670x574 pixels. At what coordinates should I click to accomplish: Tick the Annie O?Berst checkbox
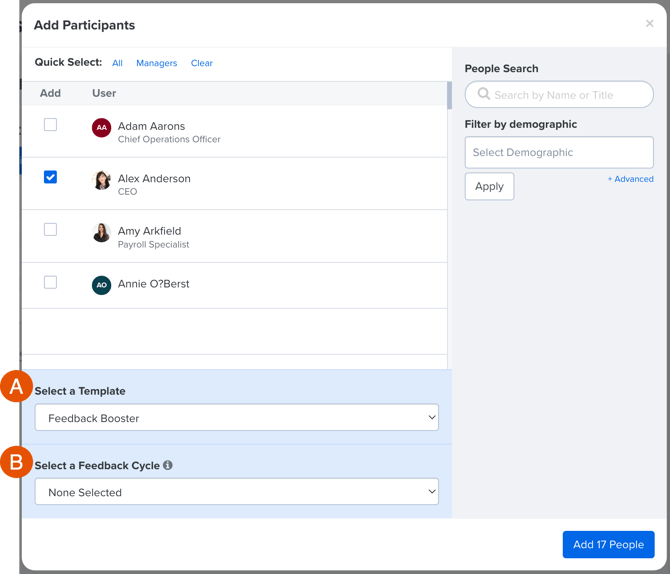tap(50, 283)
